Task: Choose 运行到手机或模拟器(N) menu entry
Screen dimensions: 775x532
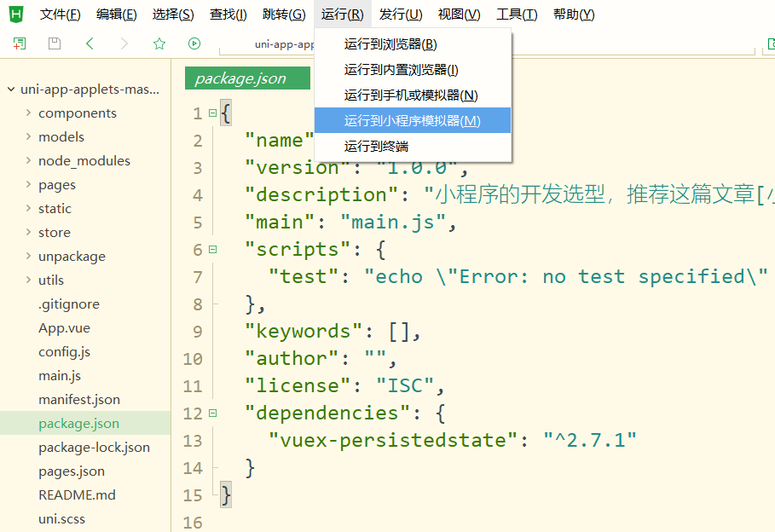Action: coord(412,95)
